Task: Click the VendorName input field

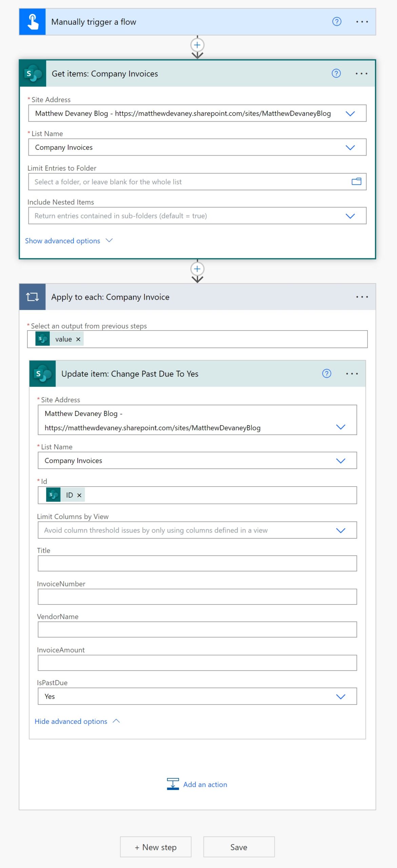Action: pos(197,629)
